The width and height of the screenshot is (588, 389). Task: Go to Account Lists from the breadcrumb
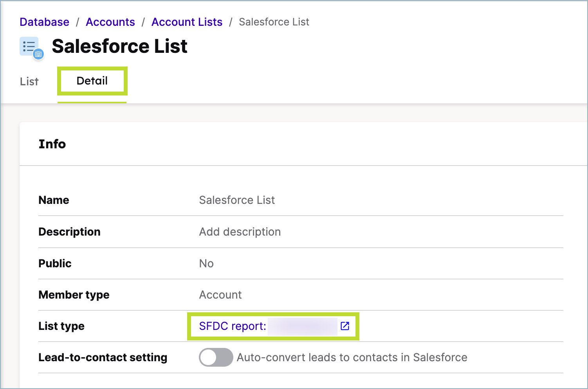pyautogui.click(x=187, y=22)
